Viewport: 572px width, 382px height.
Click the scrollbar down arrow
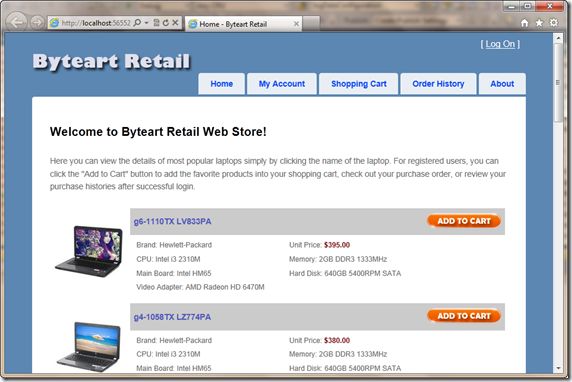pyautogui.click(x=558, y=368)
